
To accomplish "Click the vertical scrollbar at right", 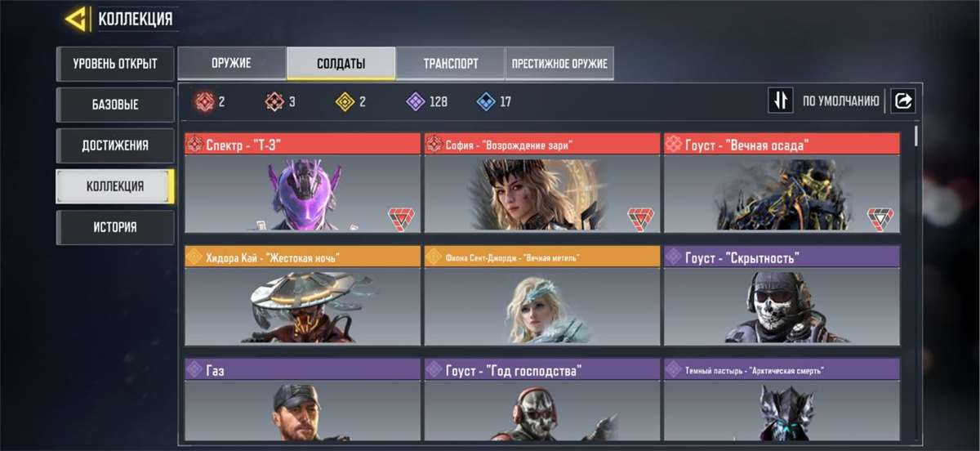I will click(916, 136).
